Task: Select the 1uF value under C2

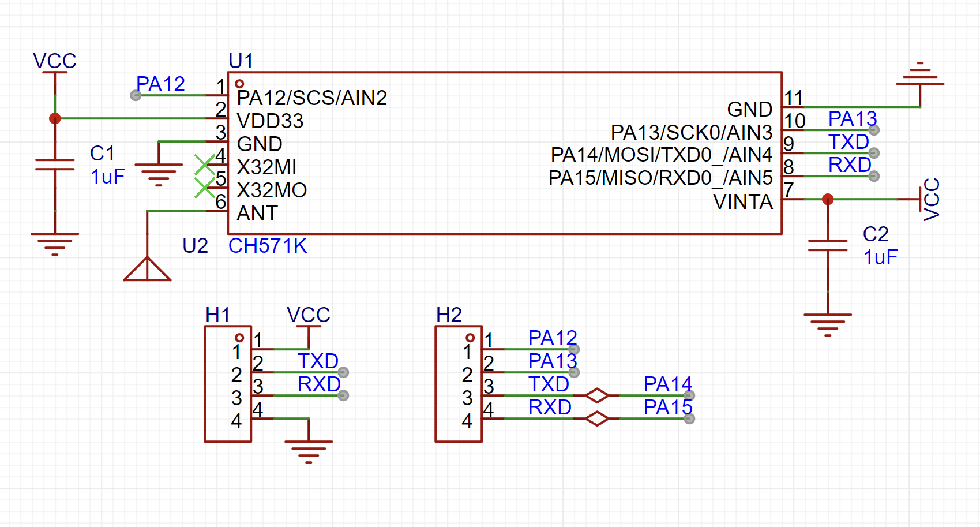Action: point(880,257)
